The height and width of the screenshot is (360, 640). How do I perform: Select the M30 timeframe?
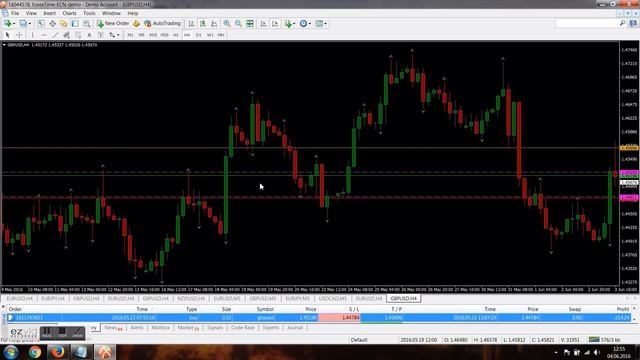pyautogui.click(x=164, y=35)
